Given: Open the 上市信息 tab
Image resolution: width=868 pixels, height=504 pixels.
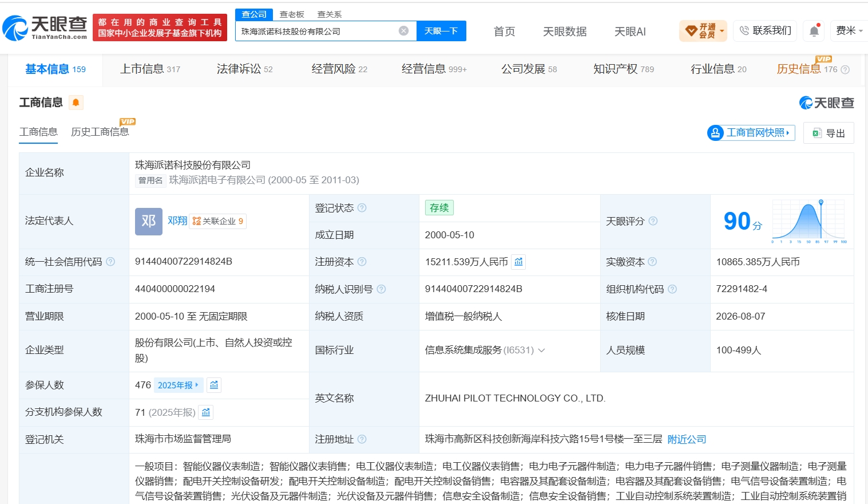Looking at the screenshot, I should coord(150,69).
